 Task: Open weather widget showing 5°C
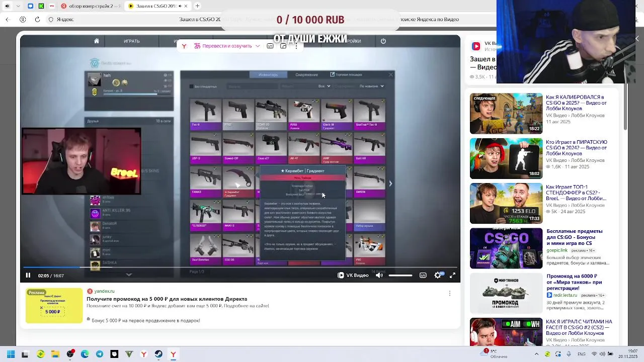(x=493, y=353)
